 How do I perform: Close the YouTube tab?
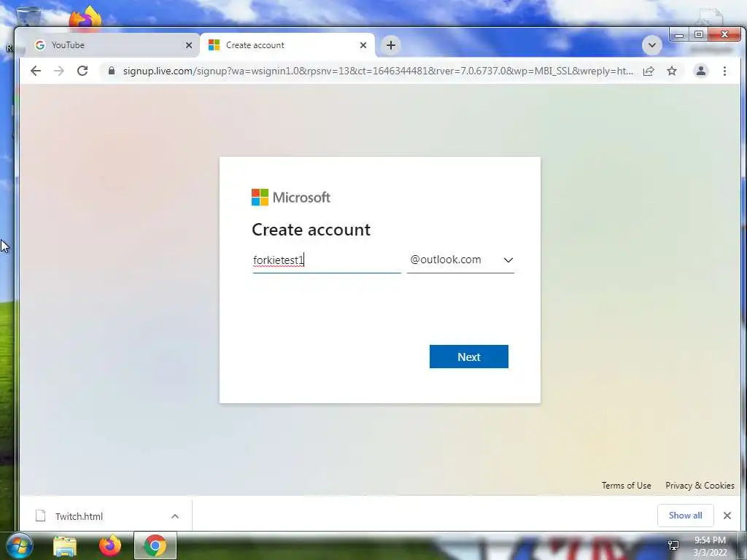coord(189,45)
